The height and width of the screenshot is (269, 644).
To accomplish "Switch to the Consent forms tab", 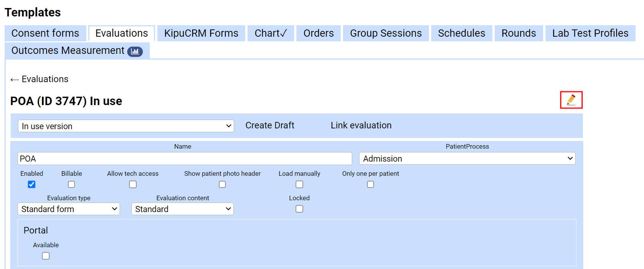I will [x=45, y=33].
